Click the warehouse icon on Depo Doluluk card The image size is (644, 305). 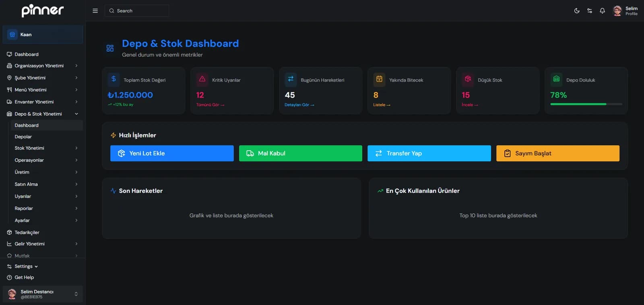point(556,79)
